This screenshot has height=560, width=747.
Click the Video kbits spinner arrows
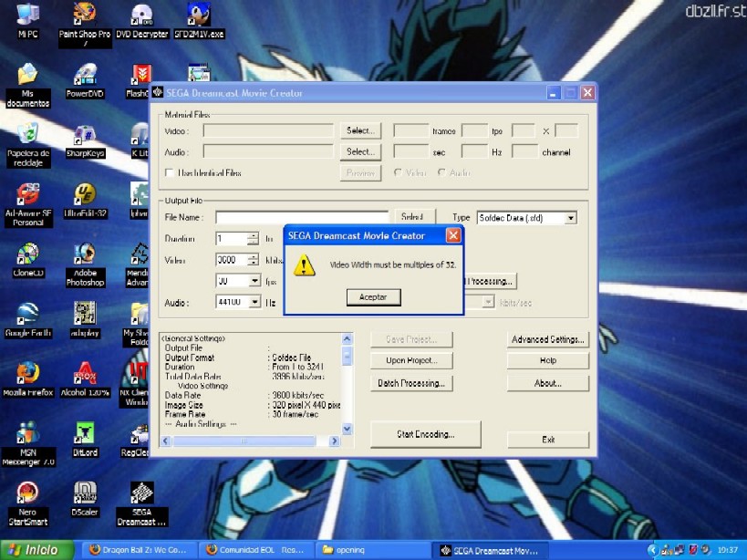point(254,260)
